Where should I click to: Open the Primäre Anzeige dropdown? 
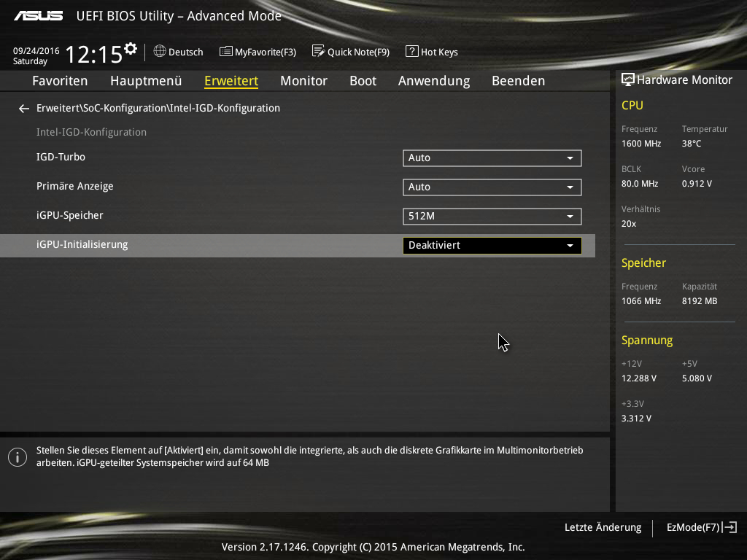(492, 187)
